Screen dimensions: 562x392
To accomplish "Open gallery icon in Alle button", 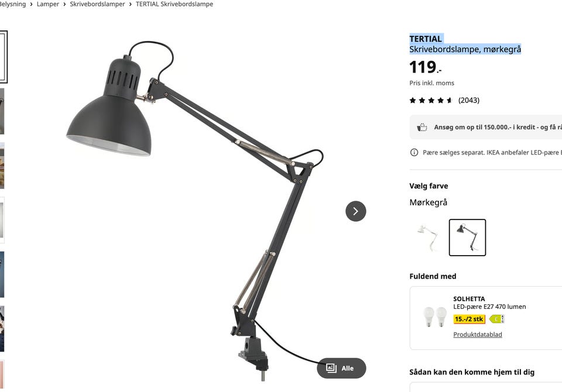I will (331, 368).
